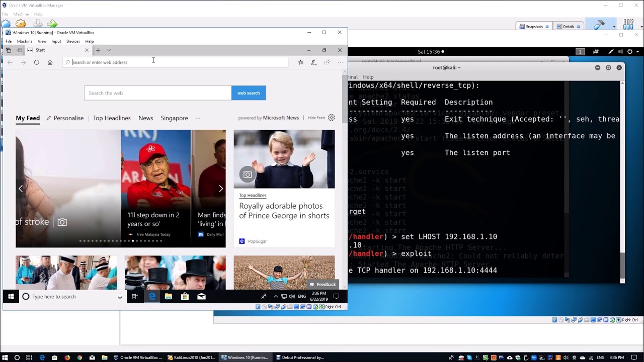
Task: Click the tabs you've set aside icon
Action: (8, 50)
